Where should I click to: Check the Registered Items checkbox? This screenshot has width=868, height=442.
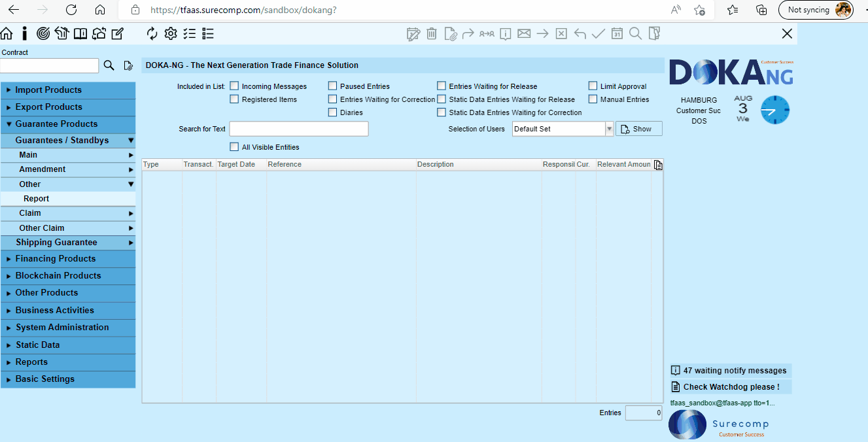(x=234, y=99)
